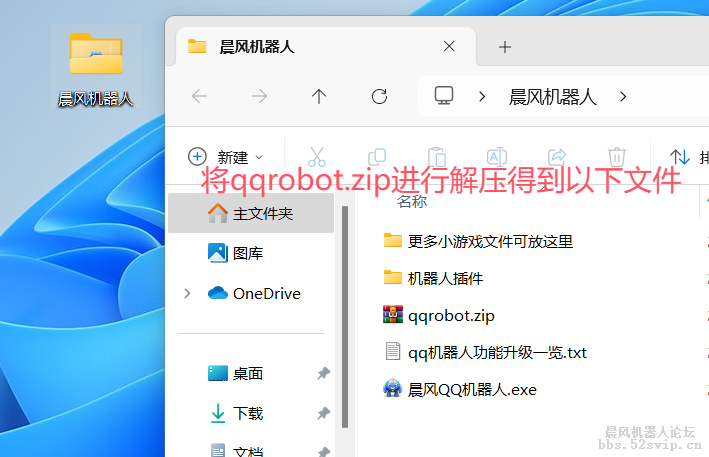This screenshot has width=709, height=457.
Task: Go up one folder level
Action: point(319,96)
